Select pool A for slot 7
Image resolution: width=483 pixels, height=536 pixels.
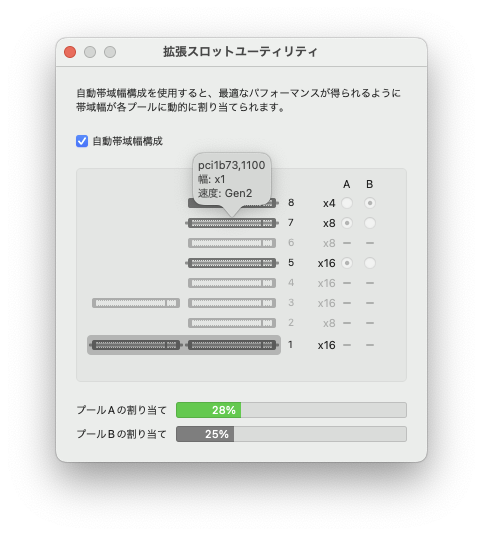347,223
